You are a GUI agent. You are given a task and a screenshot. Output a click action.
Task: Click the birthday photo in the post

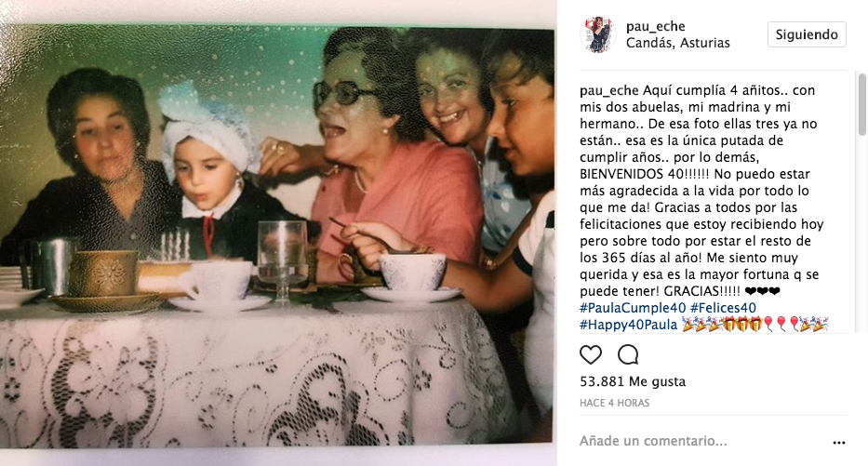[x=277, y=235]
